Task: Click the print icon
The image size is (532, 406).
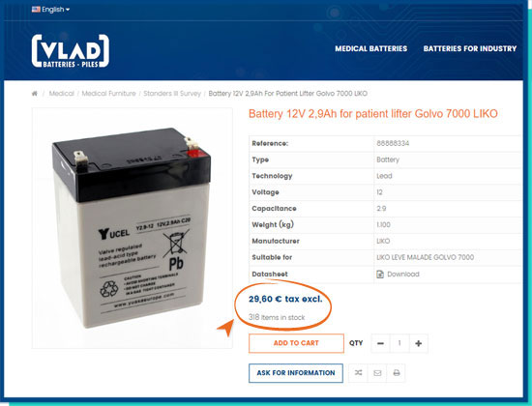Action: tap(397, 373)
